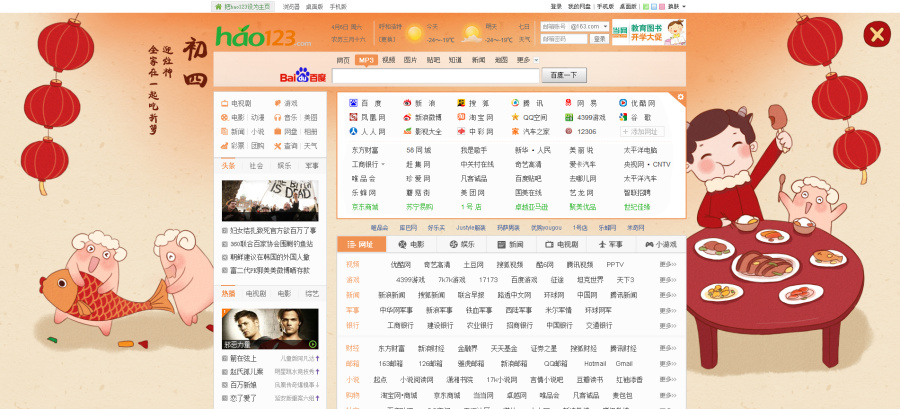
Task: Expand 更多 for the 游戏 row
Action: click(x=668, y=280)
